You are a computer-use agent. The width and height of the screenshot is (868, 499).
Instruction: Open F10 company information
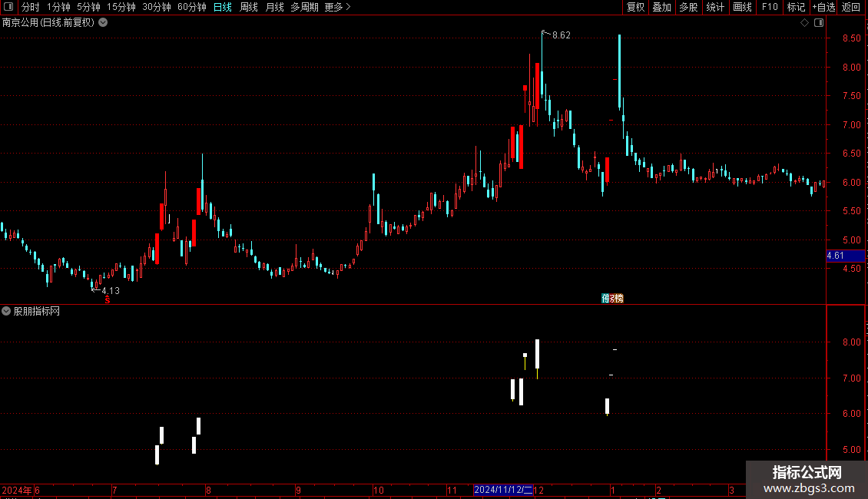pos(770,7)
